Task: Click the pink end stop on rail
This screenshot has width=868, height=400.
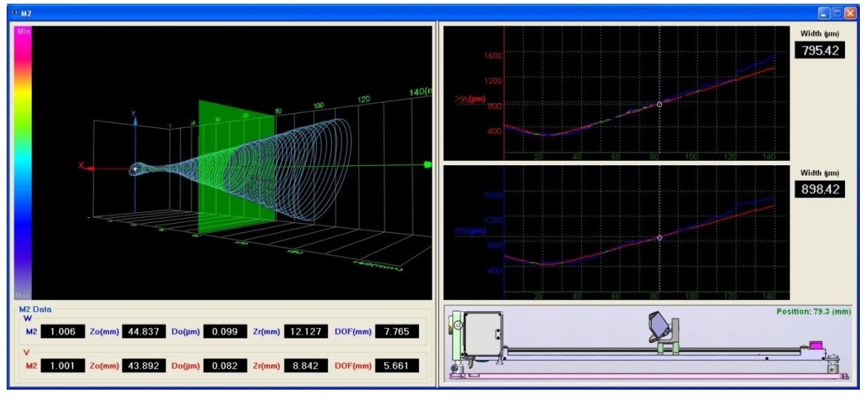Action: click(816, 346)
